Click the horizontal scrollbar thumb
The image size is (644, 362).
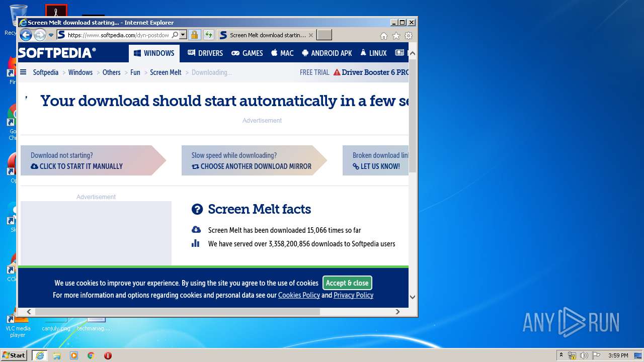click(x=177, y=312)
